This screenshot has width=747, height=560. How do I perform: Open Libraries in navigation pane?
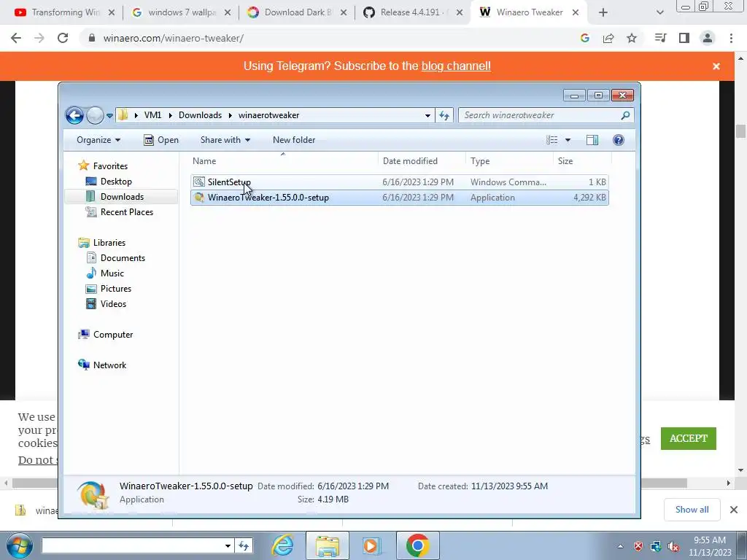click(109, 242)
